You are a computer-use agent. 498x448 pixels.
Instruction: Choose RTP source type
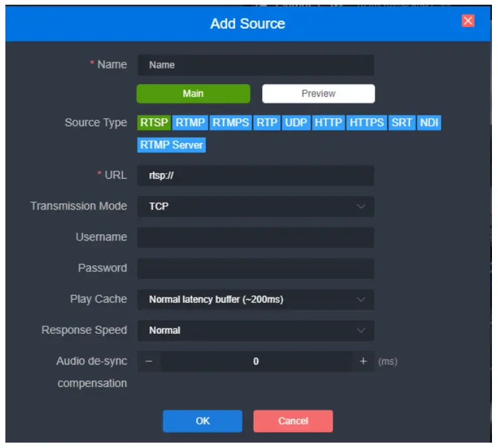coord(267,122)
